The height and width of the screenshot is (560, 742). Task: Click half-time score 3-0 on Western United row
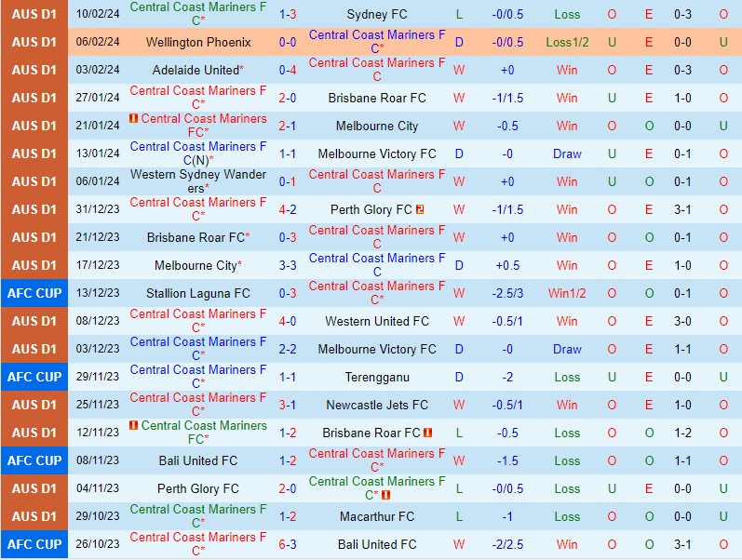[x=682, y=321]
